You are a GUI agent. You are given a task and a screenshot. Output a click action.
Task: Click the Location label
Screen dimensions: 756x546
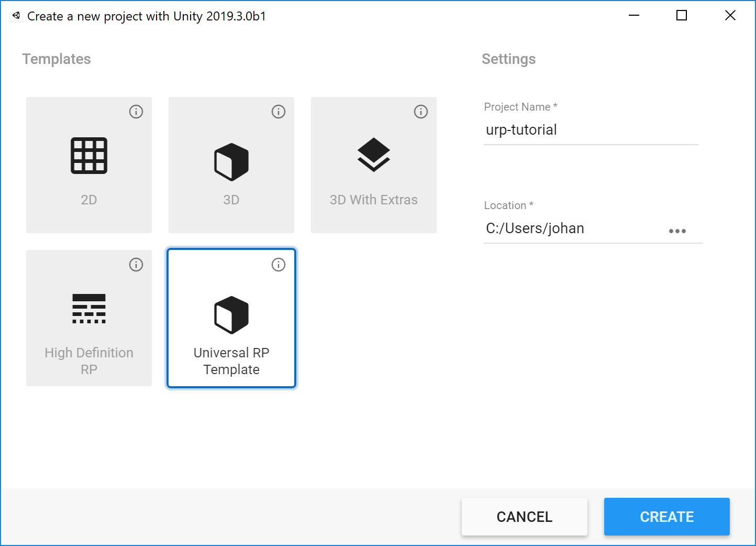coord(509,205)
